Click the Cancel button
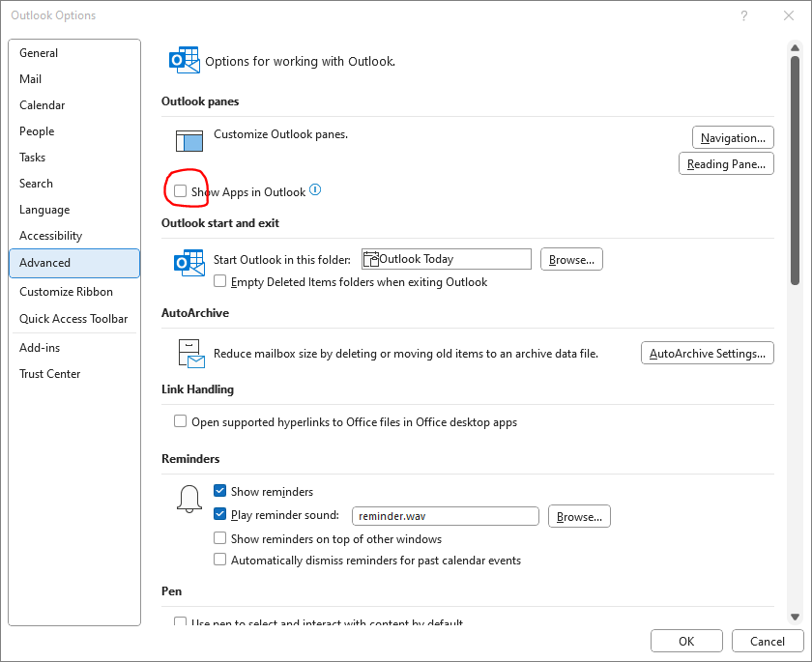 click(x=768, y=642)
